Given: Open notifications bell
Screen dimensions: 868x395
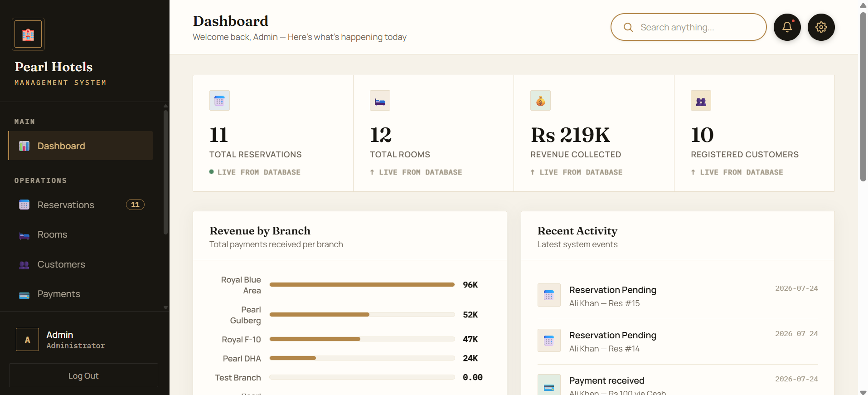Looking at the screenshot, I should (787, 27).
